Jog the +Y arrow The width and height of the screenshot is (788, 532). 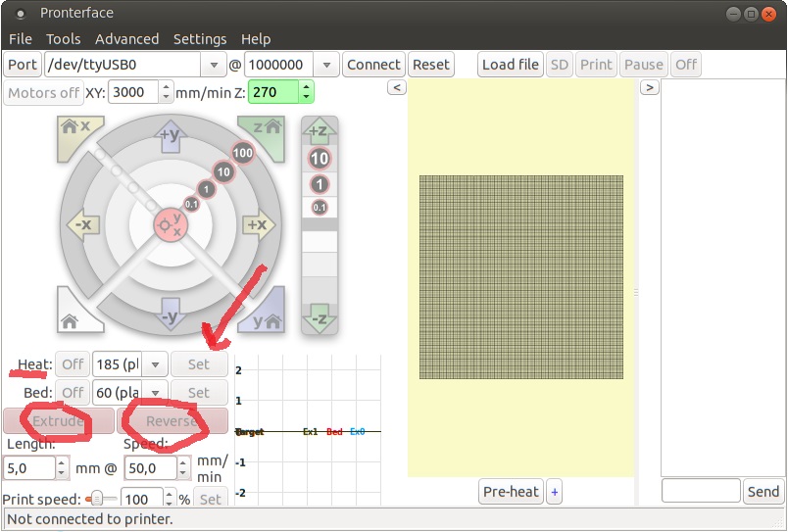pyautogui.click(x=171, y=135)
